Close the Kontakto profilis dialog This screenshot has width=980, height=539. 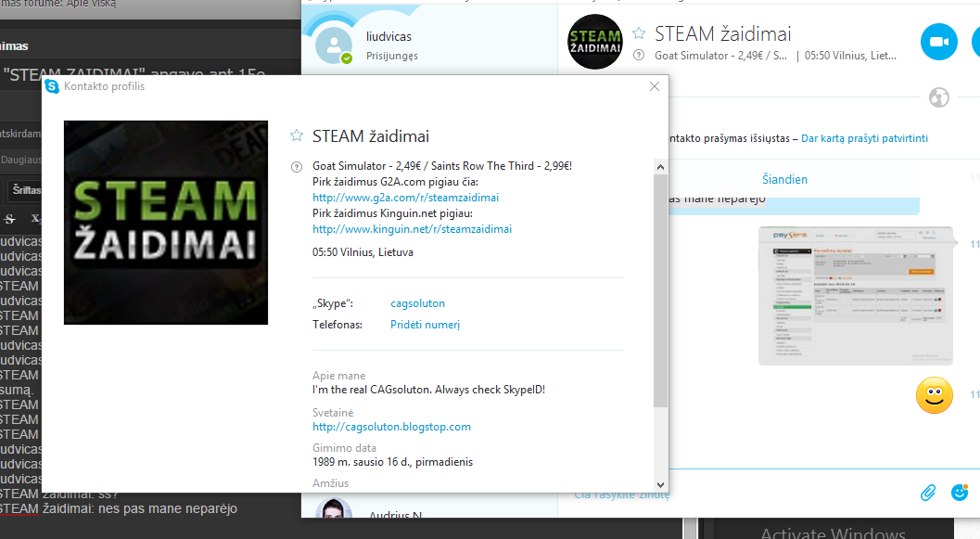click(x=655, y=86)
